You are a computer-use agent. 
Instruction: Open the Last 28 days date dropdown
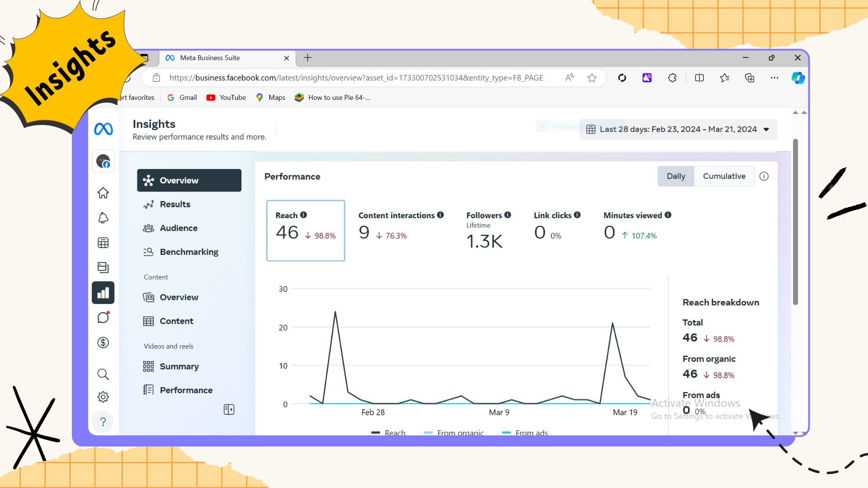[678, 129]
